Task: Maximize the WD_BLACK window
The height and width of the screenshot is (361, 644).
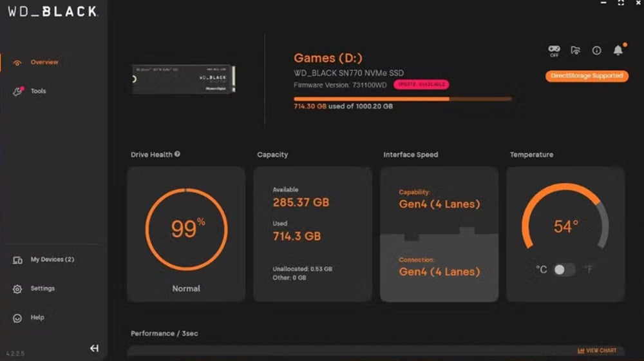Action: coord(621,3)
